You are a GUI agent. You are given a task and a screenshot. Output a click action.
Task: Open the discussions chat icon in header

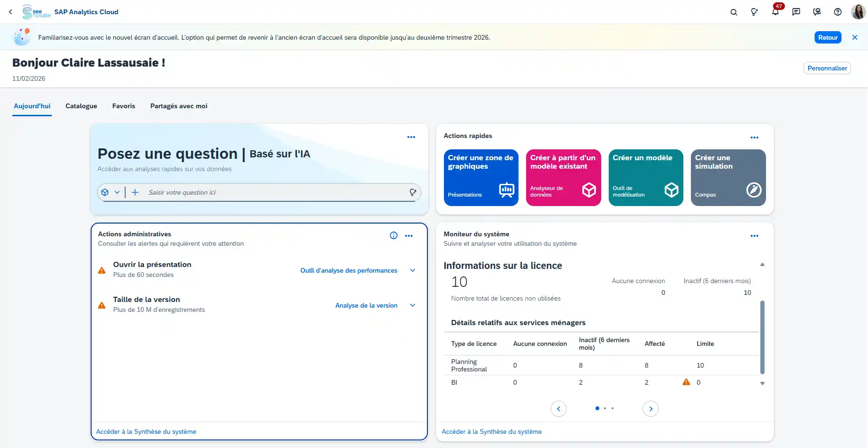[x=796, y=12]
